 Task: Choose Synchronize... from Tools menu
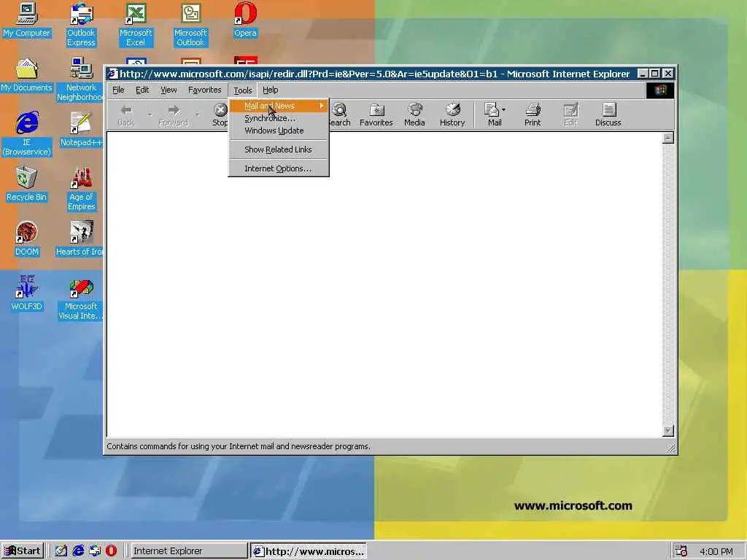279,118
